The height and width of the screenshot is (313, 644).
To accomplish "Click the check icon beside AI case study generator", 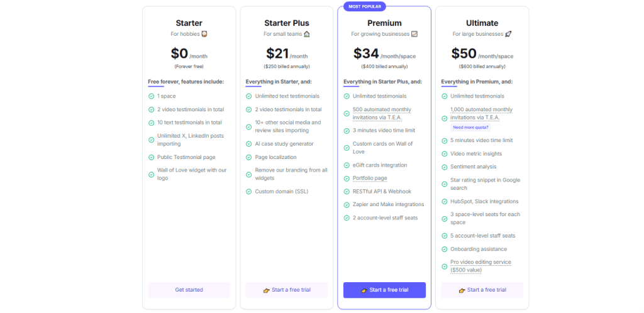I will pos(249,144).
